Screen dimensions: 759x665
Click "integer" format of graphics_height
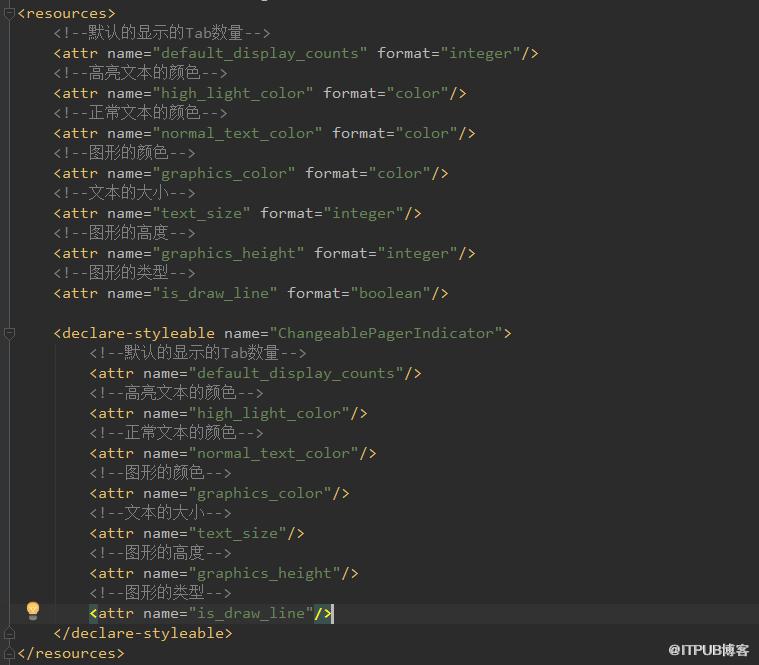417,253
